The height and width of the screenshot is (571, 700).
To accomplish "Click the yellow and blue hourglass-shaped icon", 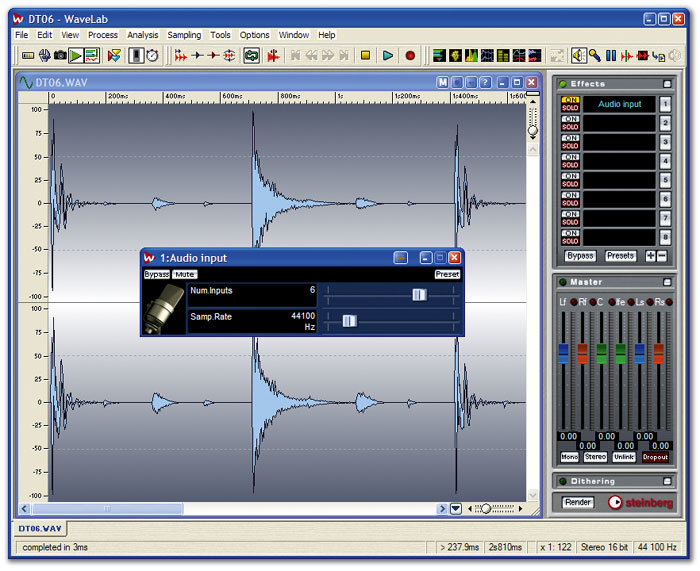I will [114, 56].
